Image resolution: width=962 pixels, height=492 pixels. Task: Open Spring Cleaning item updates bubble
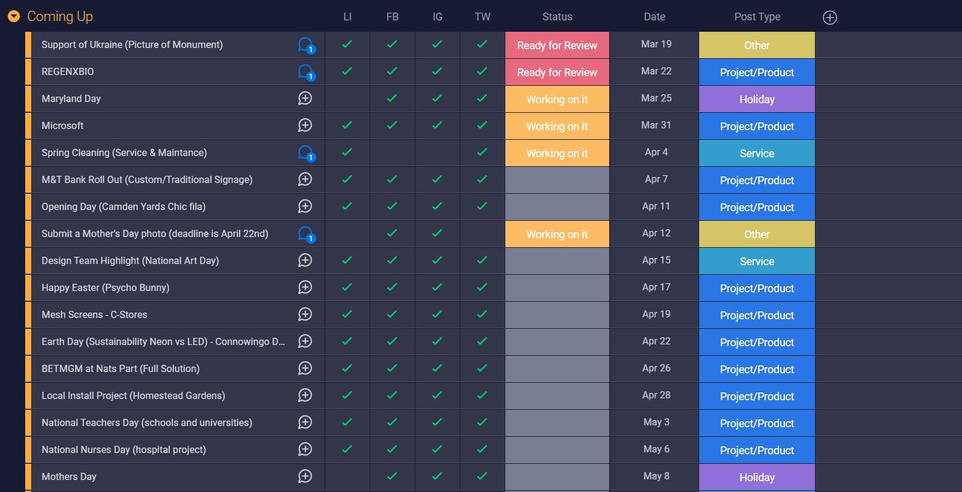click(x=306, y=153)
